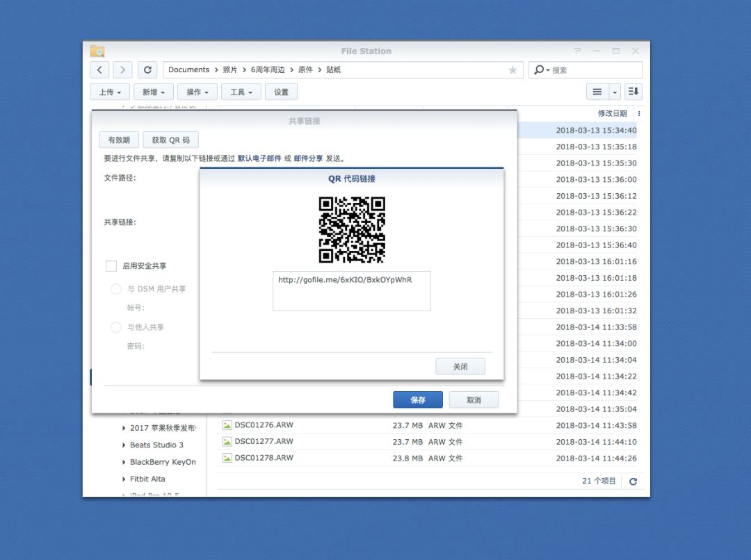Viewport: 751px width, 560px height.
Task: Open the 新增 dropdown menu
Action: point(153,92)
